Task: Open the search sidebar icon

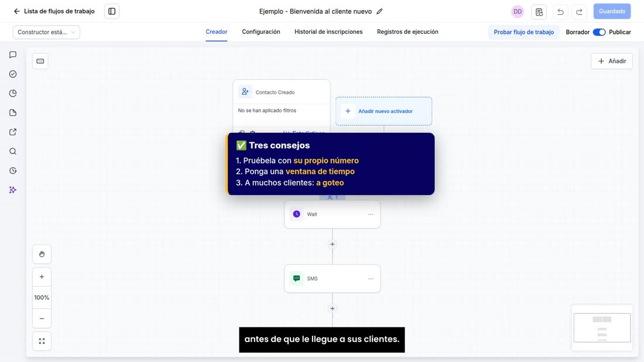Action: 13,151
